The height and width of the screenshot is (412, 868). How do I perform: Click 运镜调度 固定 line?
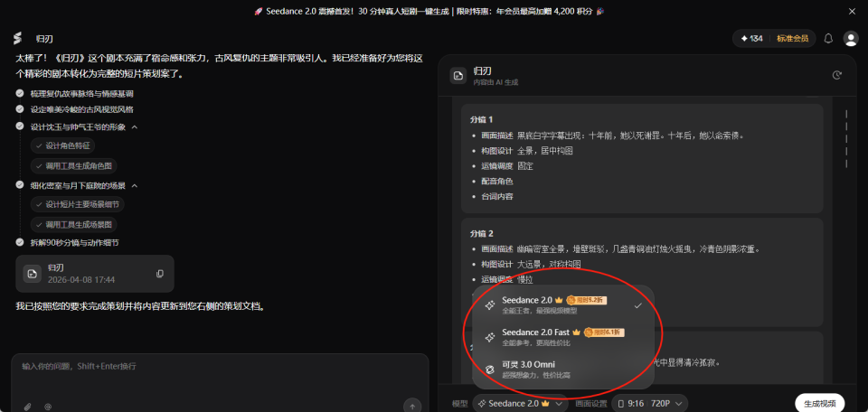[507, 166]
